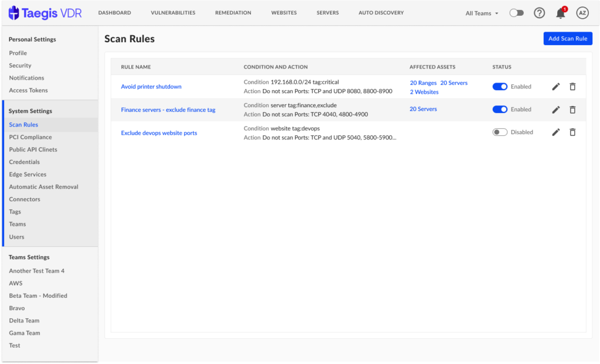This screenshot has height=364, width=600.
Task: Edit the Exclude devops website ports rule
Action: point(556,132)
